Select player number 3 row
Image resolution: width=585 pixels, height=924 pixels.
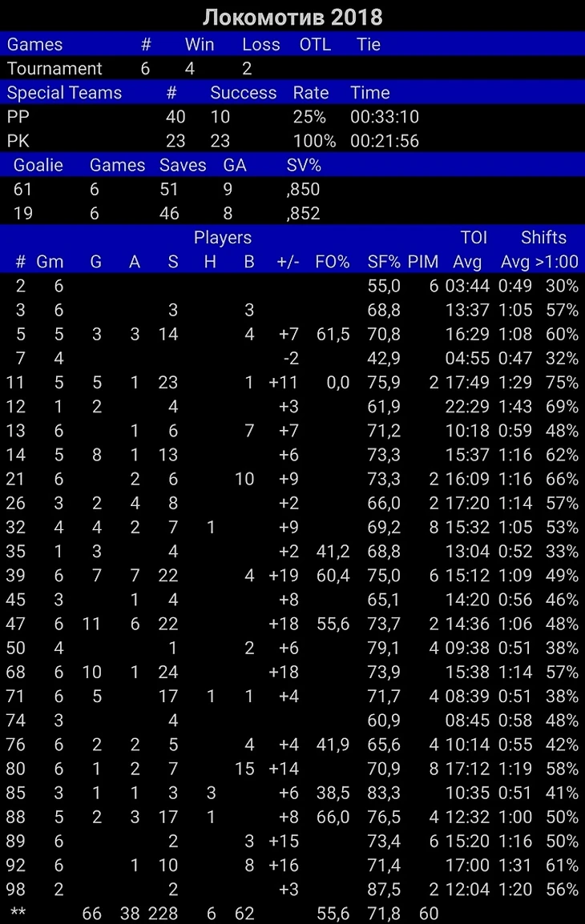[x=292, y=310]
